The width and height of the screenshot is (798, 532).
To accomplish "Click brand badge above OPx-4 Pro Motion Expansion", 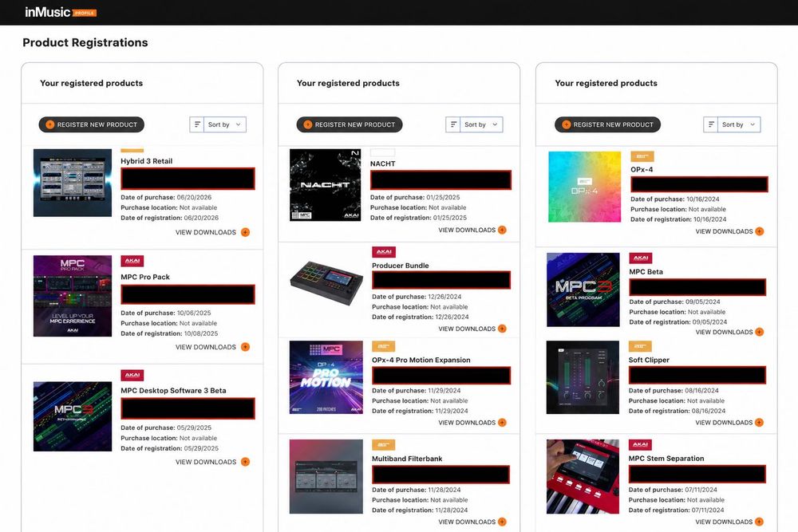I will click(384, 346).
